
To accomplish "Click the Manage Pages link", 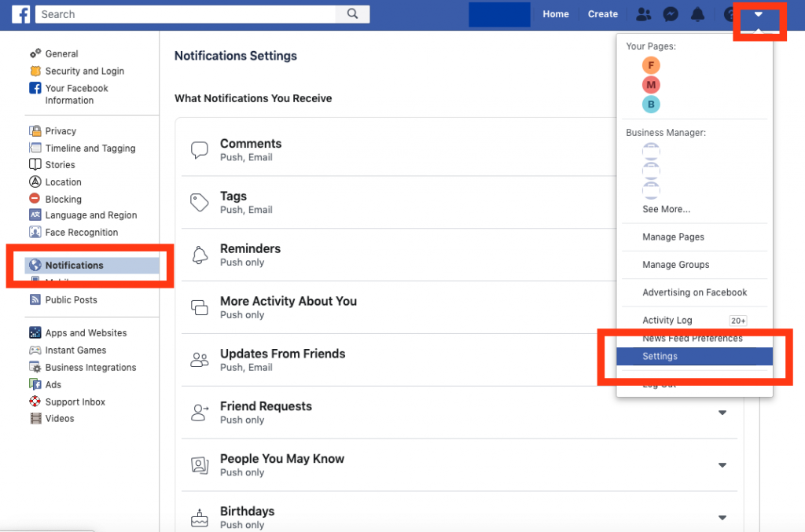I will pos(673,237).
